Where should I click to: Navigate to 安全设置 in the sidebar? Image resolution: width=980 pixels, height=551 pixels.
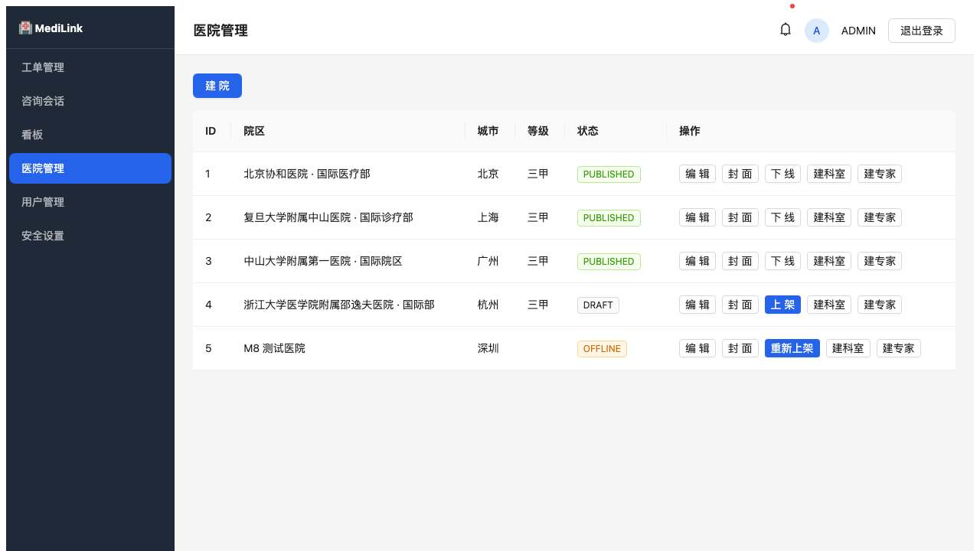(x=90, y=236)
